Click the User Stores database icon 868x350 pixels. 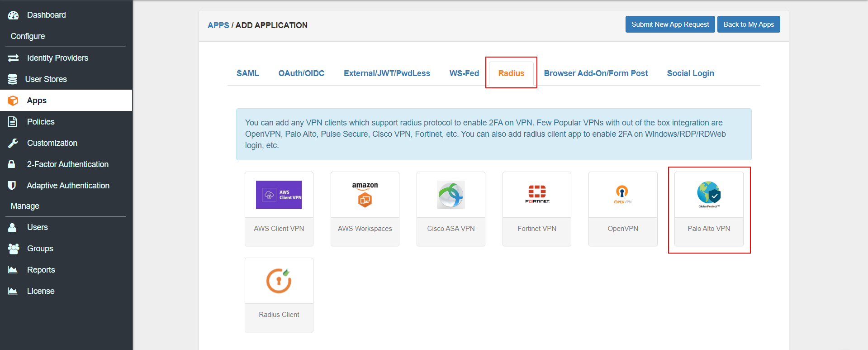(13, 79)
